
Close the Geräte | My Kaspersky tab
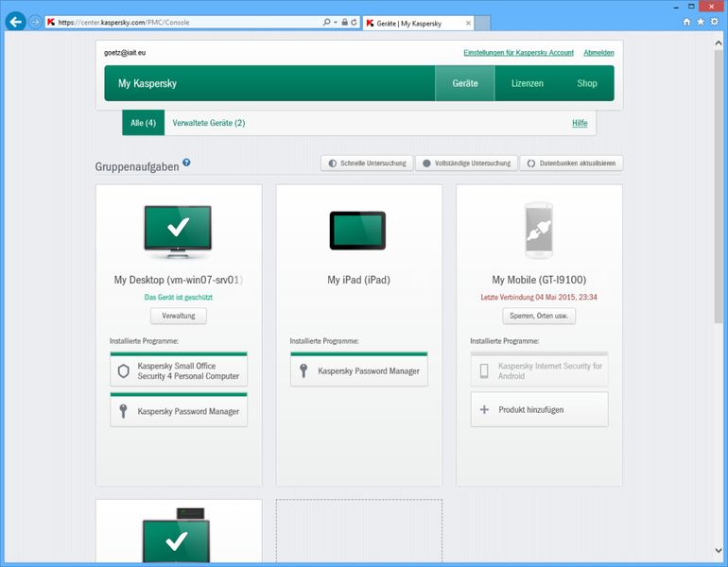click(468, 23)
